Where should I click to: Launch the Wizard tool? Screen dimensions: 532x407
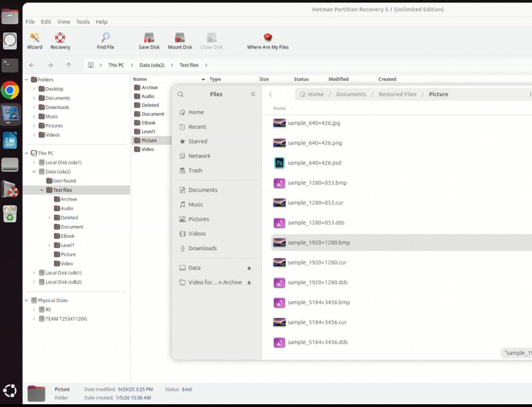pyautogui.click(x=34, y=41)
